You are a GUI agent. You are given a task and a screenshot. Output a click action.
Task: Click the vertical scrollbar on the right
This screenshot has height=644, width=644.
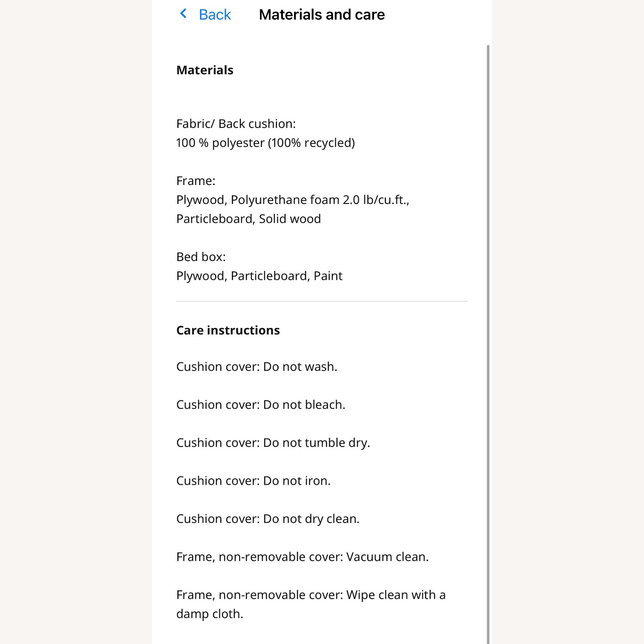pos(488,343)
